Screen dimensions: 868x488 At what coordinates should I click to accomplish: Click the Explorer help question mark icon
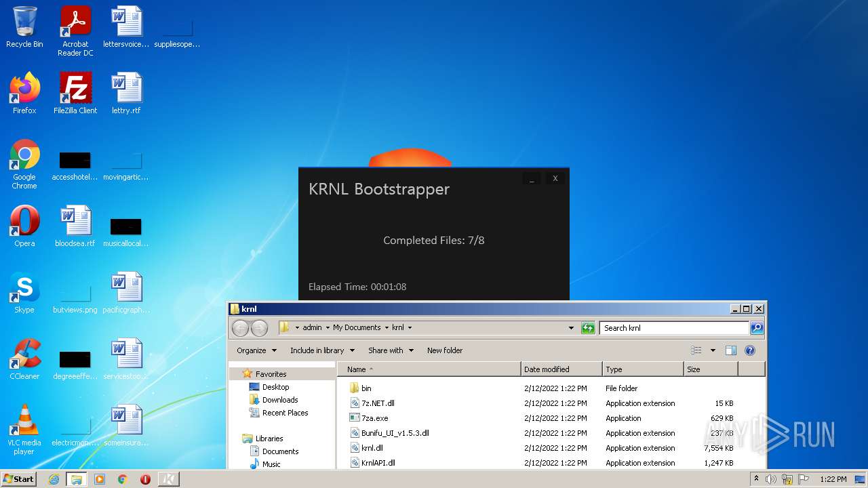[750, 350]
